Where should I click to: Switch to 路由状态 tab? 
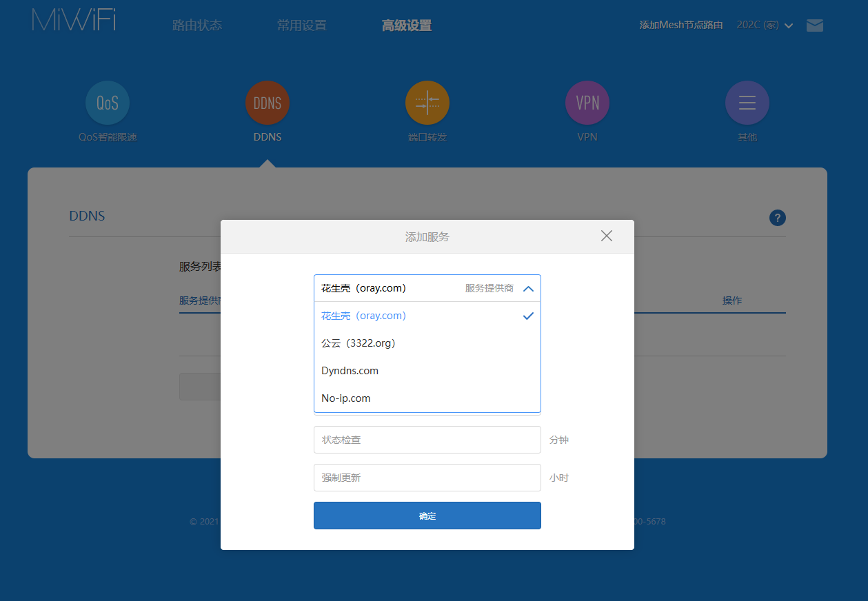coord(197,26)
